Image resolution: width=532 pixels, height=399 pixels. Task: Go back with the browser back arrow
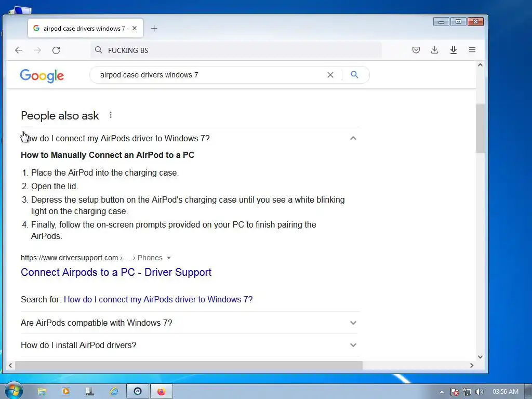click(19, 50)
